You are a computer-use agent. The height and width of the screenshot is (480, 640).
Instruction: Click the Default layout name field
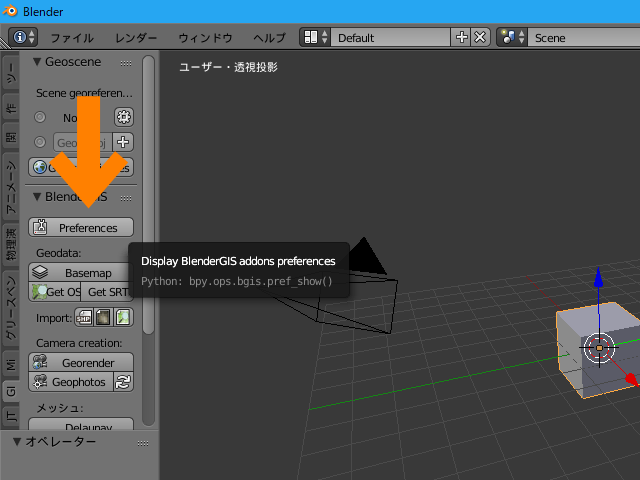point(390,38)
